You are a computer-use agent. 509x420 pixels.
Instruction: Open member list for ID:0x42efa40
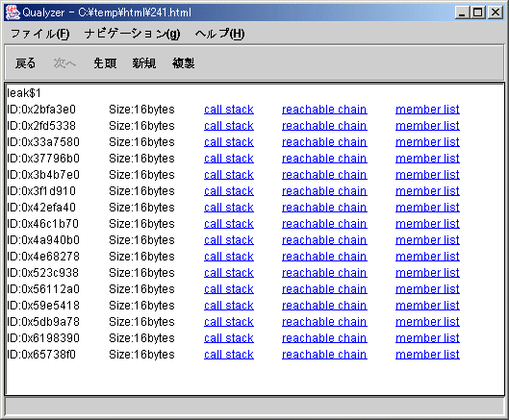[427, 208]
